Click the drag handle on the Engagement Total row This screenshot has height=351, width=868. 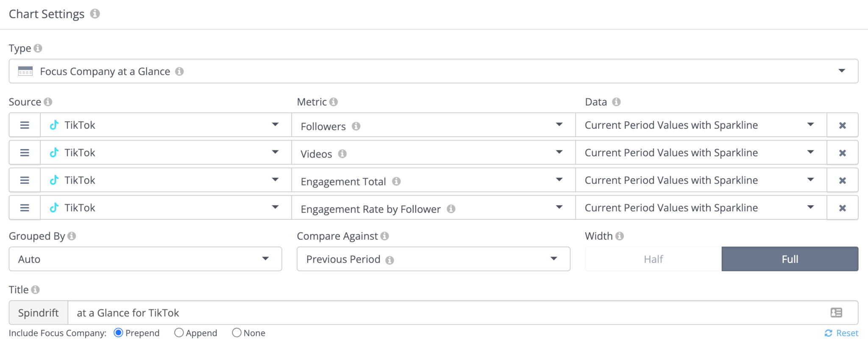(x=25, y=180)
